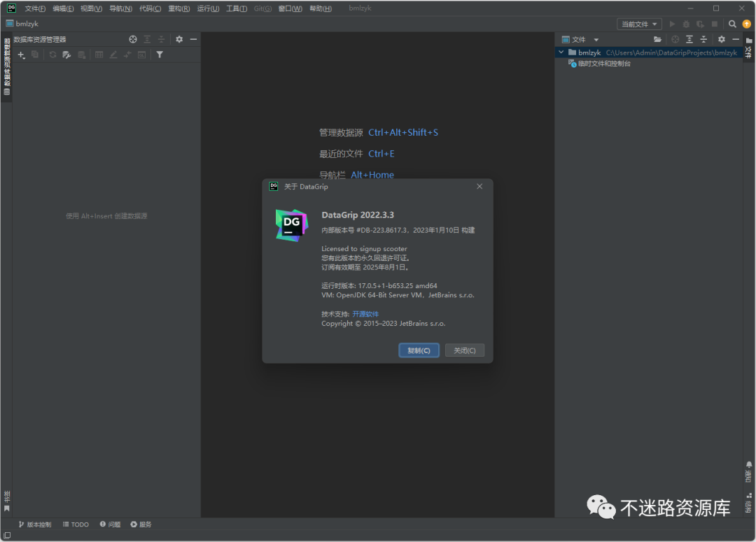This screenshot has width=756, height=542.
Task: Click the Ctrl+E recent files shortcut hint
Action: (381, 154)
